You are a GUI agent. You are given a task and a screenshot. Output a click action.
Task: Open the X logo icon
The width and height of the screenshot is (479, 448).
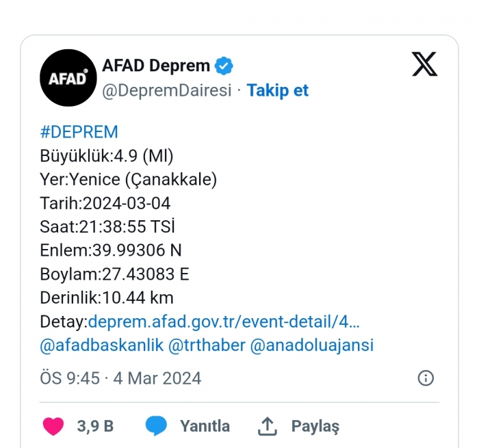pos(425,64)
